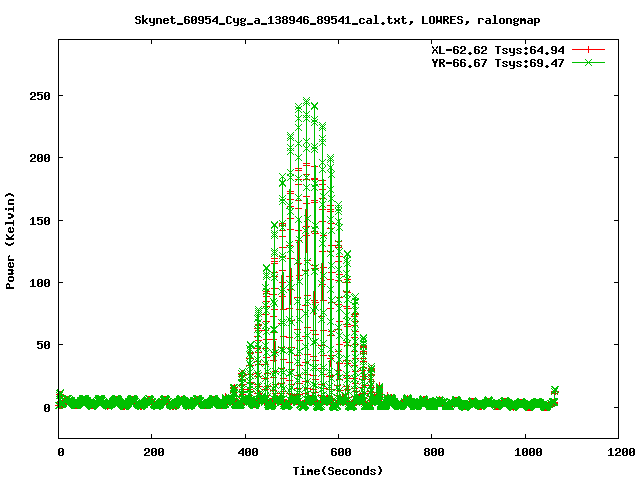The image size is (640, 480).
Task: Click the 50 tick label on y-axis
Action: click(x=42, y=345)
